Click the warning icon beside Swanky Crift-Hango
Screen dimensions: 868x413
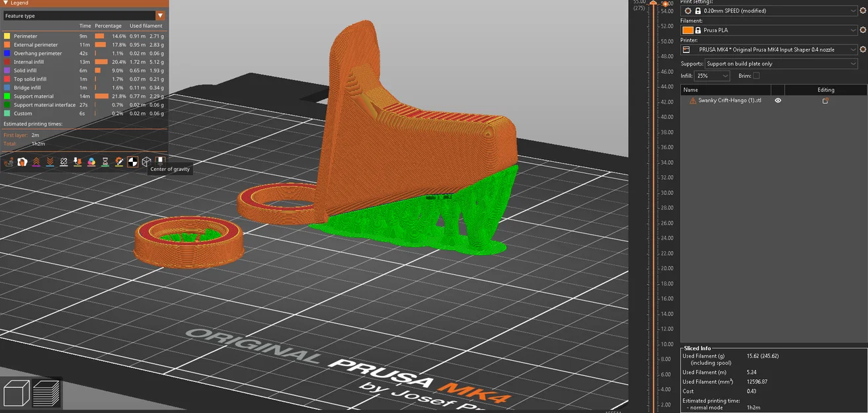tap(693, 101)
